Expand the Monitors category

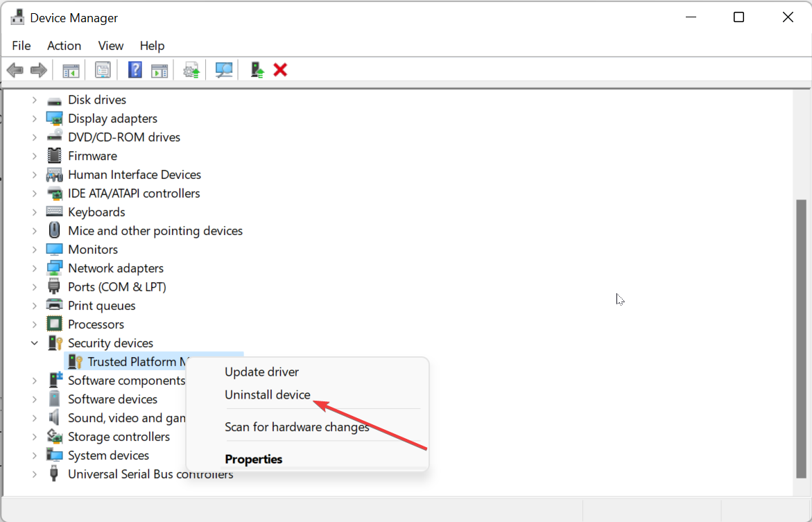[x=35, y=249]
